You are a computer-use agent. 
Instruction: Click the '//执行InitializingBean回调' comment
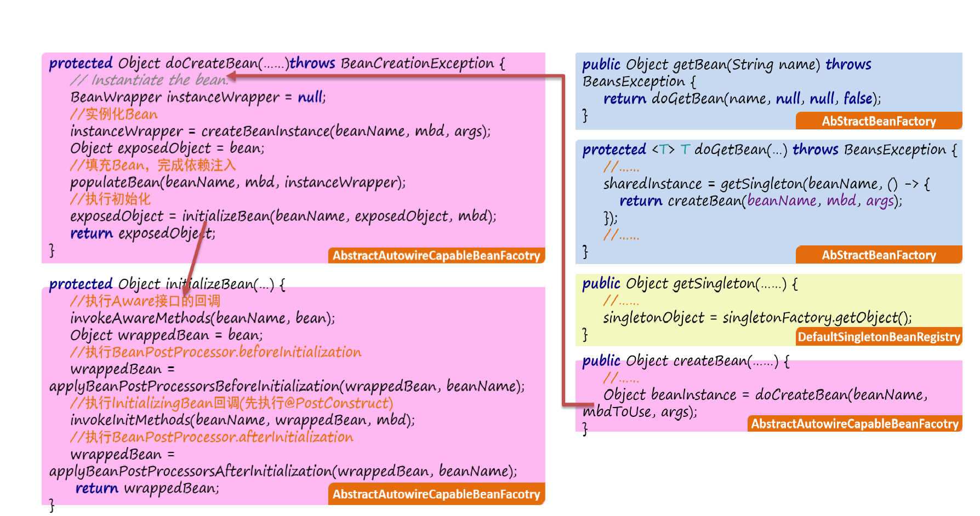coord(232,403)
